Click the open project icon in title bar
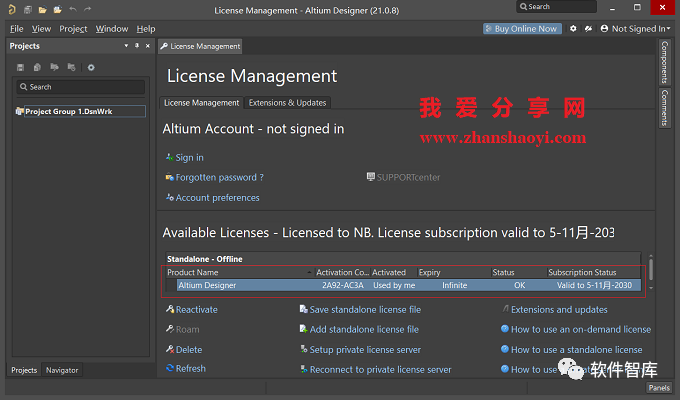Image resolution: width=680 pixels, height=400 pixels. point(57,10)
